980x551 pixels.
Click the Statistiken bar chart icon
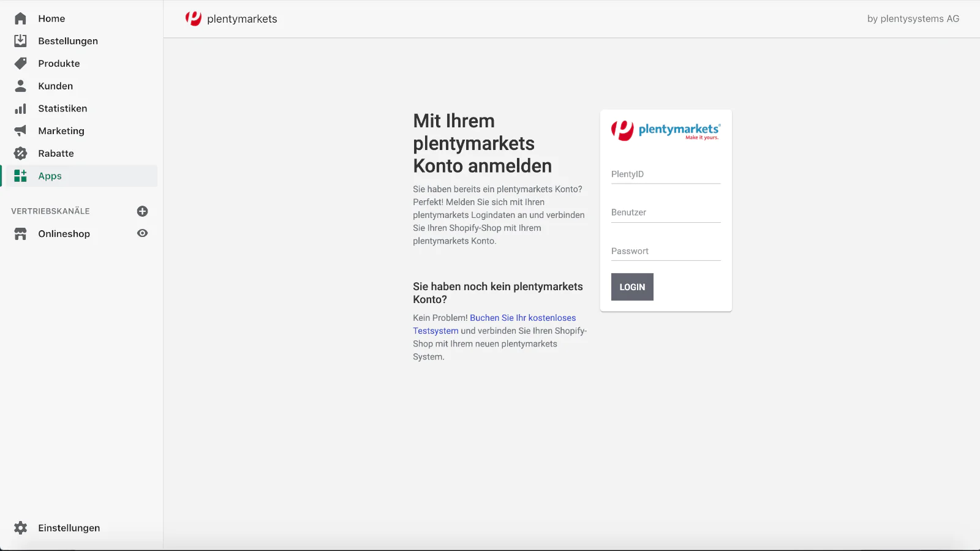click(x=20, y=108)
